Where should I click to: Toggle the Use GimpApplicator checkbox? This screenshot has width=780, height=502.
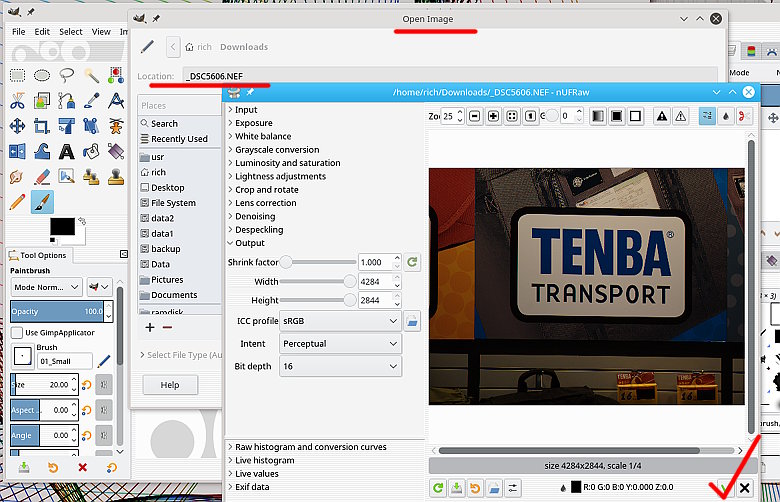[x=17, y=332]
